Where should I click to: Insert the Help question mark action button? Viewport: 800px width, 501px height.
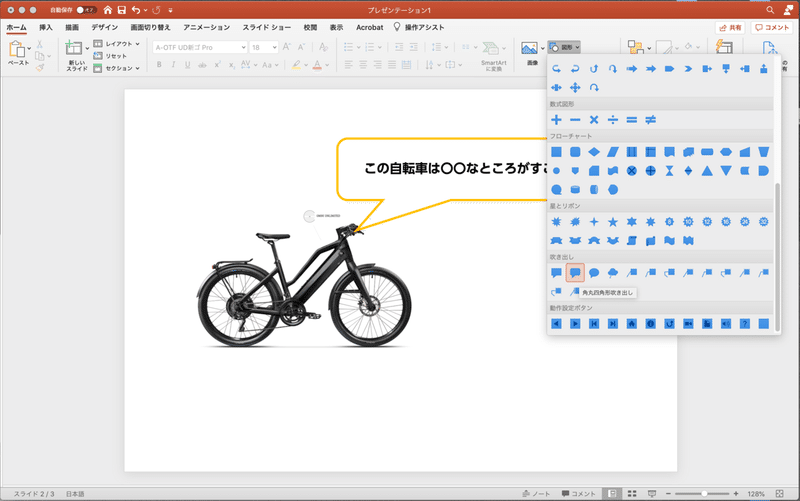(744, 324)
